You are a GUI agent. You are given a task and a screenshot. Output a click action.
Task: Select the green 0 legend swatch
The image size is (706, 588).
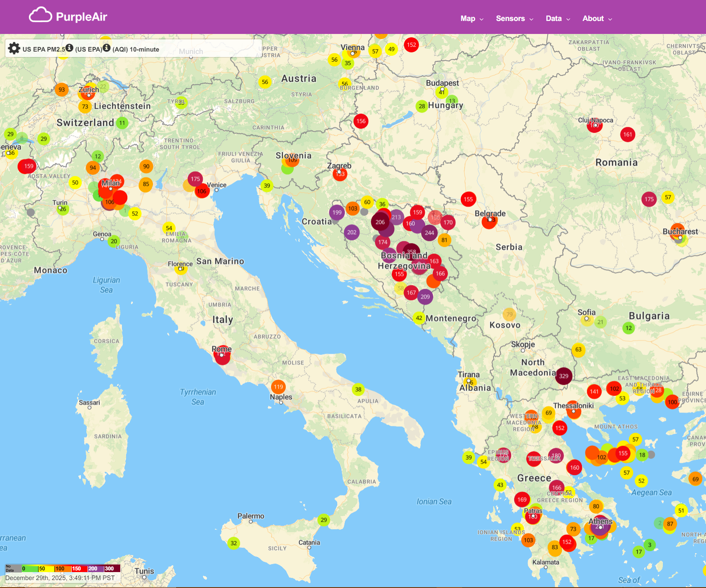point(30,568)
